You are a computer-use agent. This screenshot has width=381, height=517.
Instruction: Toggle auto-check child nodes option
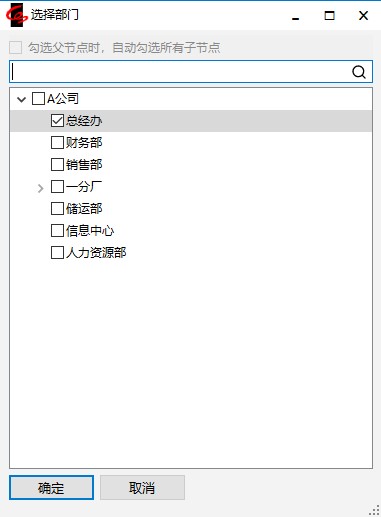point(16,47)
